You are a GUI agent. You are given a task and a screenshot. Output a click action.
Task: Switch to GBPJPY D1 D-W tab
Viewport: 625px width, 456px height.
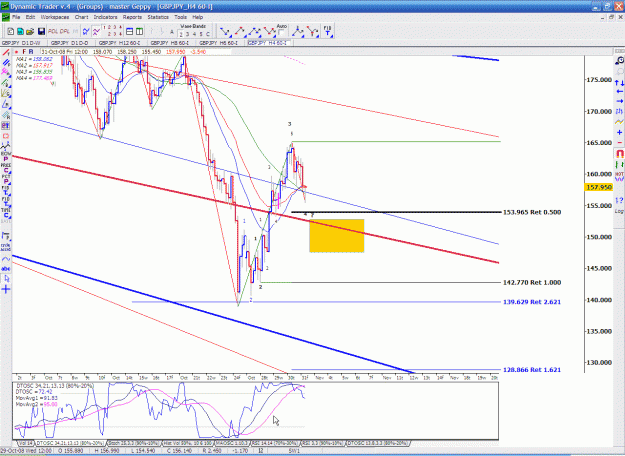21,43
